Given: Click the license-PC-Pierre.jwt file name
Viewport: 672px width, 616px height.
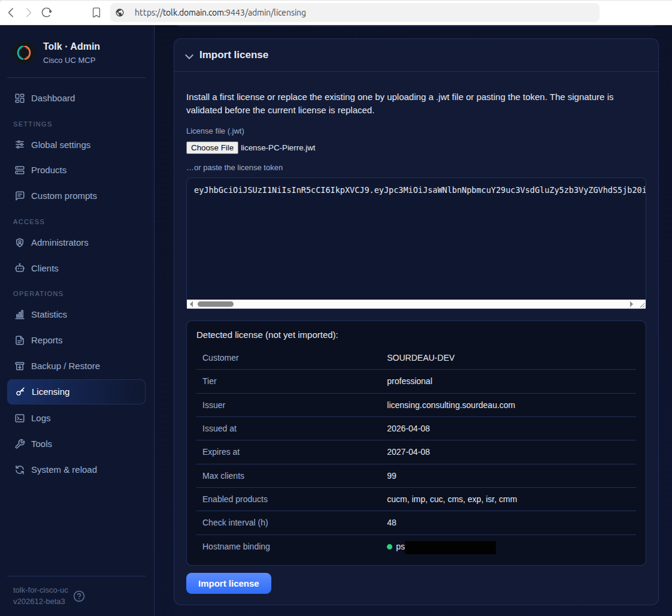Looking at the screenshot, I should [278, 148].
